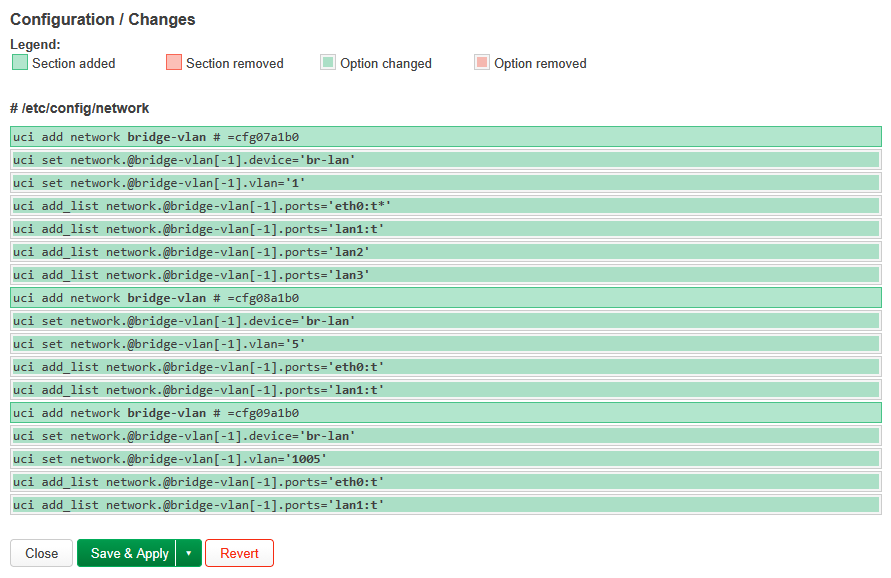Click the add_list line with ports='lan3'
The width and height of the screenshot is (891, 578).
pos(445,275)
